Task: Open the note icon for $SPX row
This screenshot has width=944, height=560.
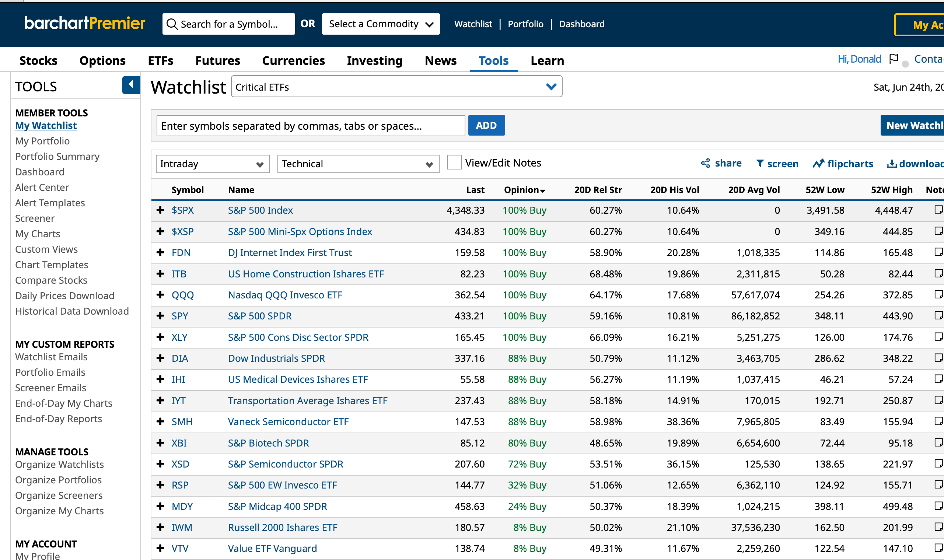Action: (x=939, y=209)
